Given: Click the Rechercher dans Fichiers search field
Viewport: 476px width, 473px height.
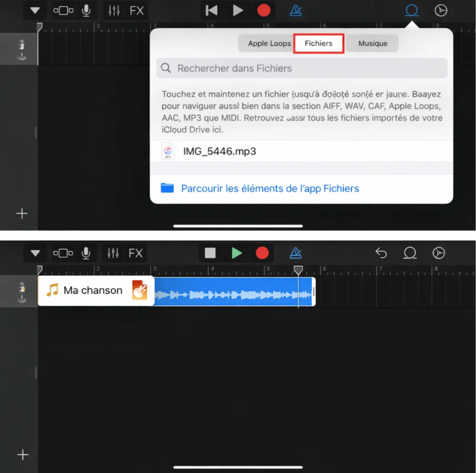Looking at the screenshot, I should point(302,68).
